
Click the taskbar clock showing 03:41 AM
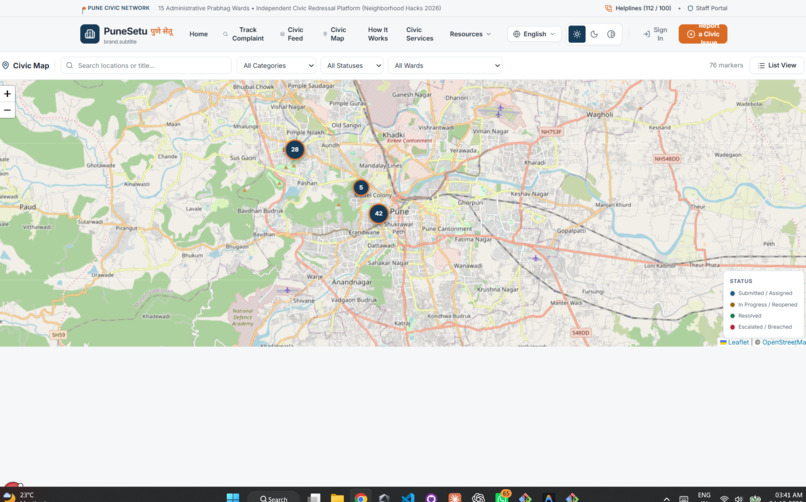[788, 496]
